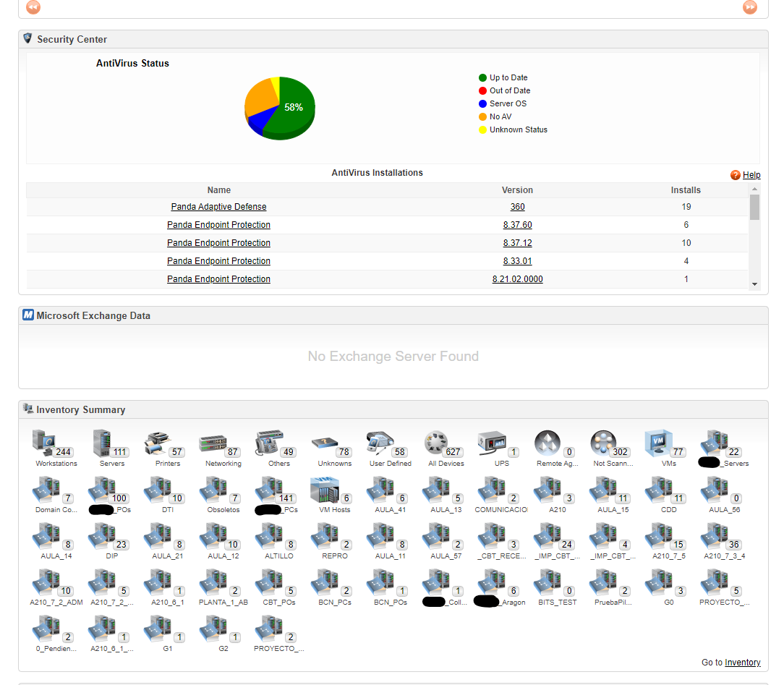Click the 8.37.12 version link
784x685 pixels.
tap(518, 243)
